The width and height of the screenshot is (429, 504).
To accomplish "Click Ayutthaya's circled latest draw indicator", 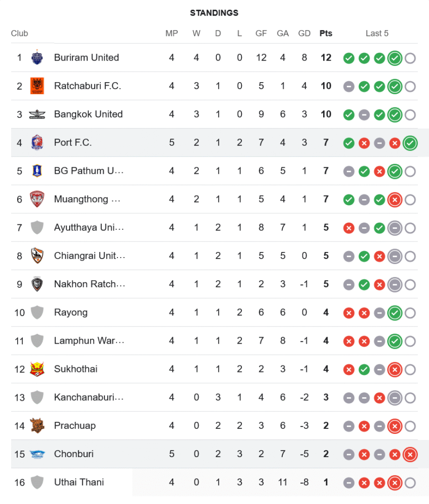I will tap(395, 228).
